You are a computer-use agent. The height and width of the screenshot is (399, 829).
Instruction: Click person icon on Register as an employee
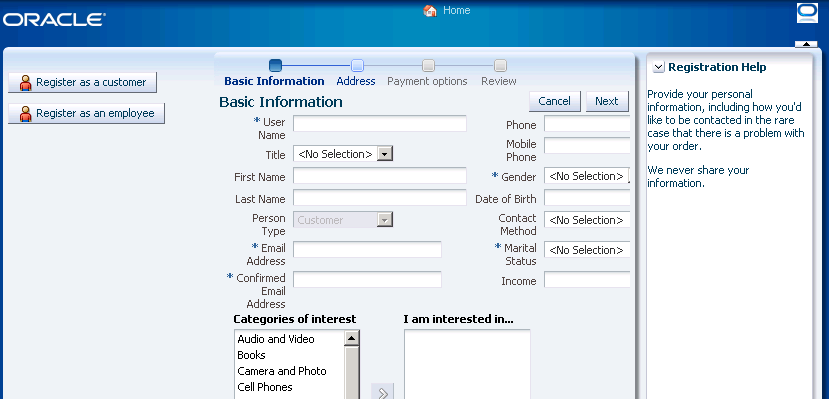pos(25,114)
